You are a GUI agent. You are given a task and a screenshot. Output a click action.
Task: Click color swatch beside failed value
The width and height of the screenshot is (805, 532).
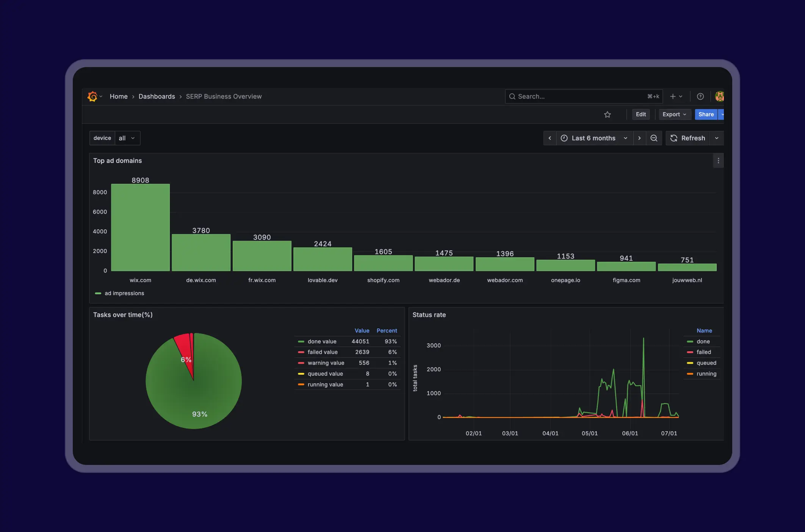301,352
